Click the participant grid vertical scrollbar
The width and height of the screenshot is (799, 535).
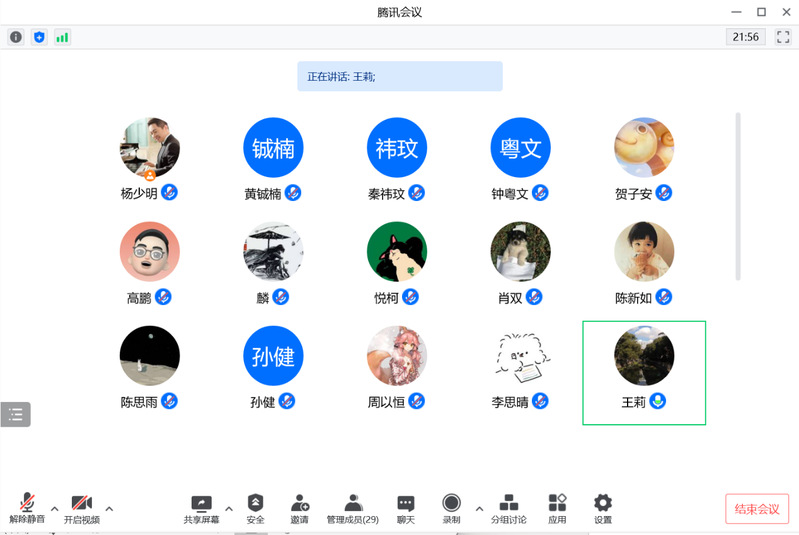coord(738,195)
